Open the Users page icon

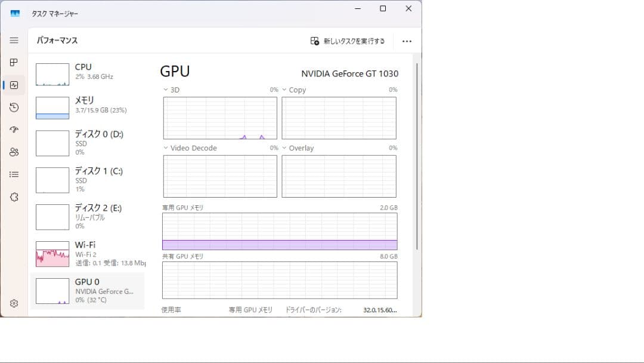(14, 152)
